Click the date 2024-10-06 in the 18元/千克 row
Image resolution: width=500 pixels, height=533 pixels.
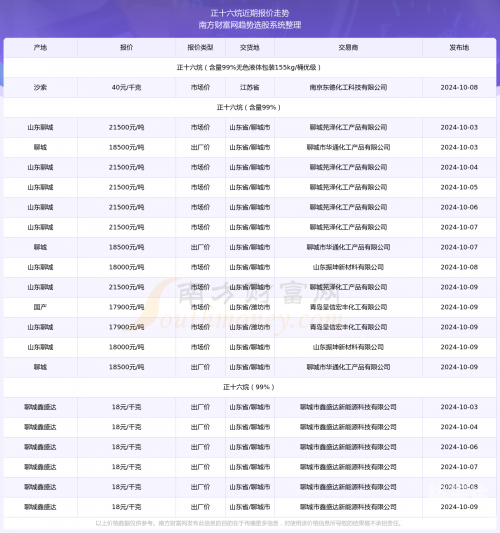click(459, 447)
